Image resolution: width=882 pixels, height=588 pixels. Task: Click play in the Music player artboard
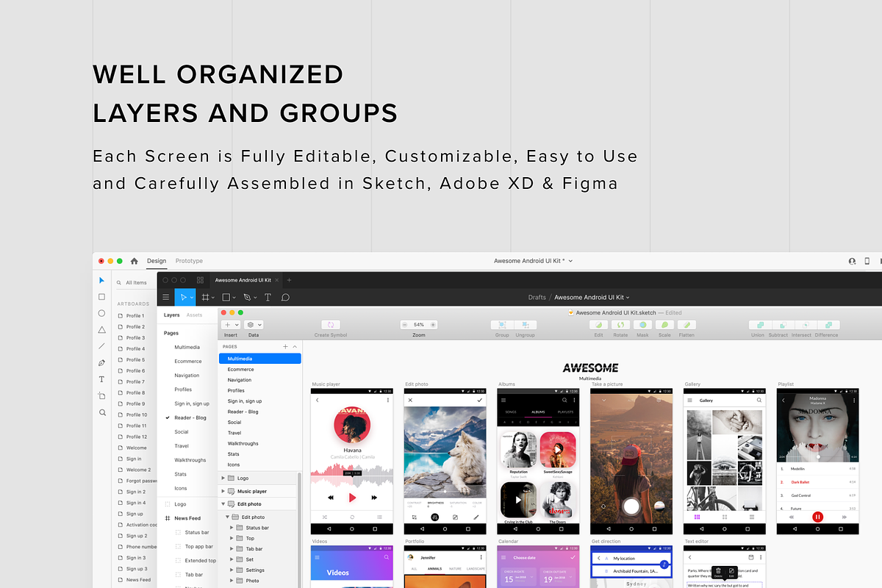pyautogui.click(x=352, y=498)
